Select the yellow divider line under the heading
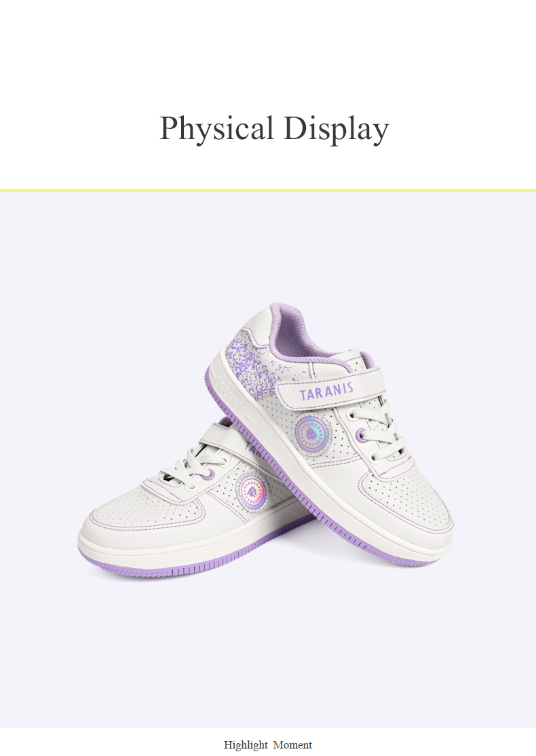 (268, 191)
